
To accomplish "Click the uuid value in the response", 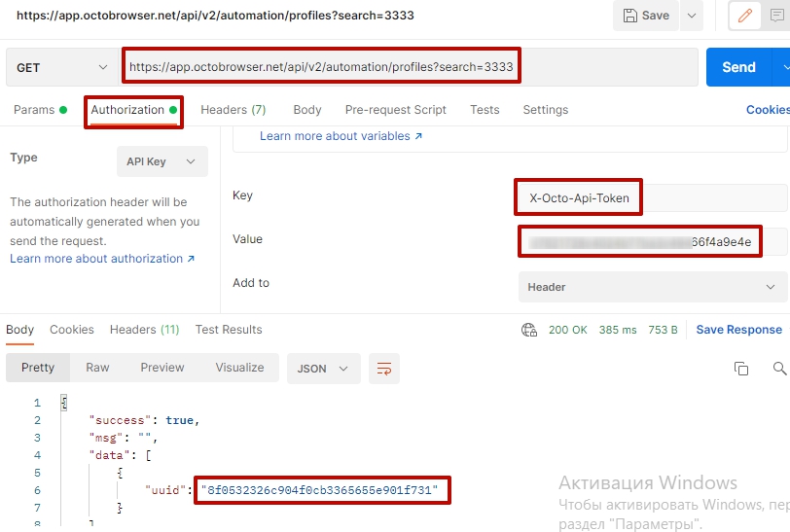I will (x=322, y=490).
